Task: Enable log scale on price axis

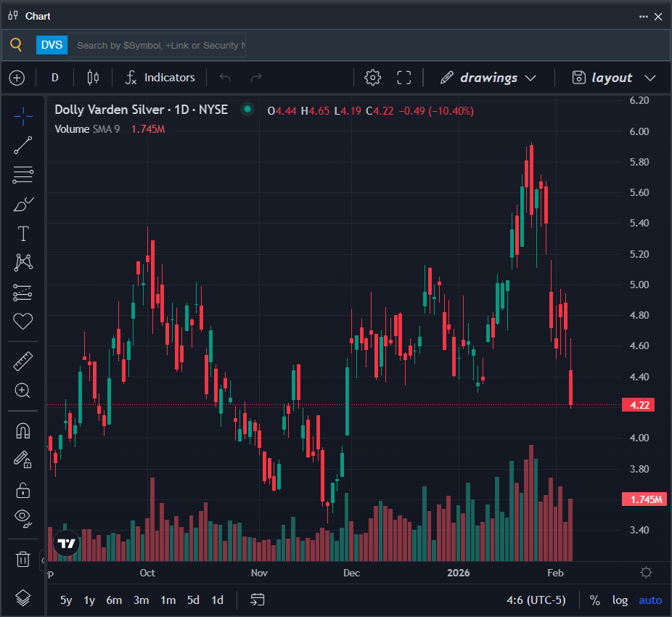Action: (620, 600)
